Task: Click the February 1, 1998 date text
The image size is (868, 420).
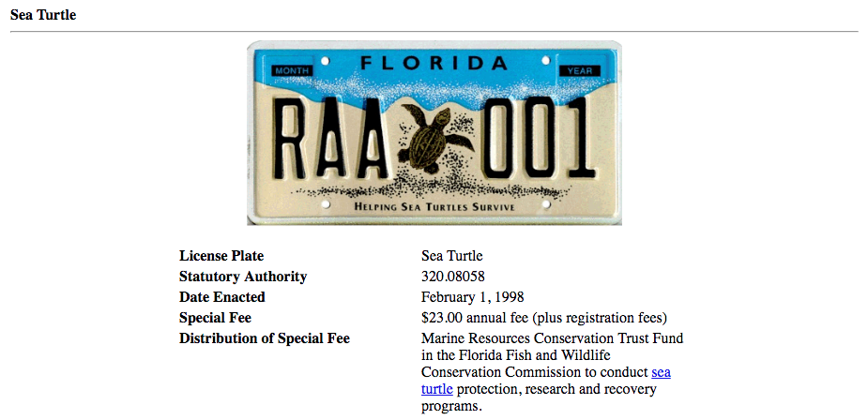Action: pyautogui.click(x=472, y=297)
